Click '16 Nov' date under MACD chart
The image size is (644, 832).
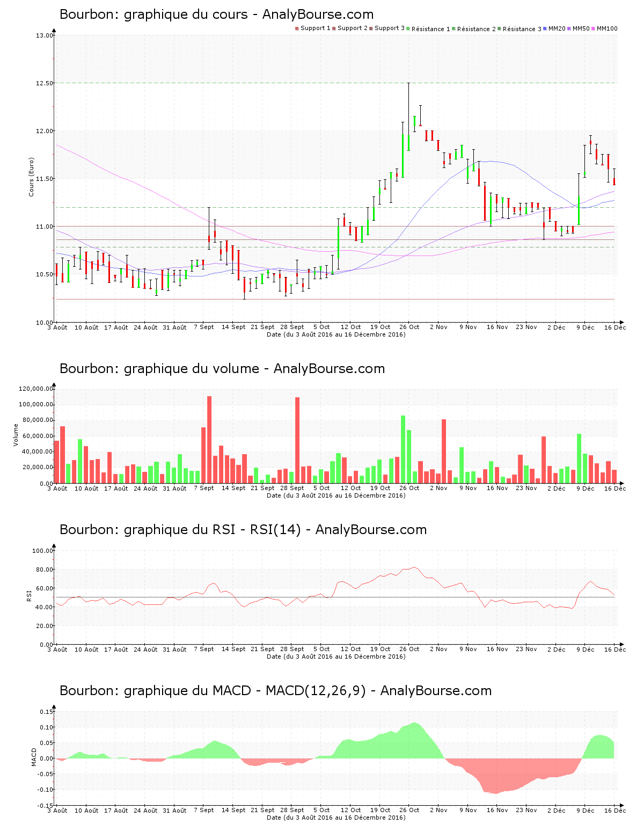[x=497, y=810]
